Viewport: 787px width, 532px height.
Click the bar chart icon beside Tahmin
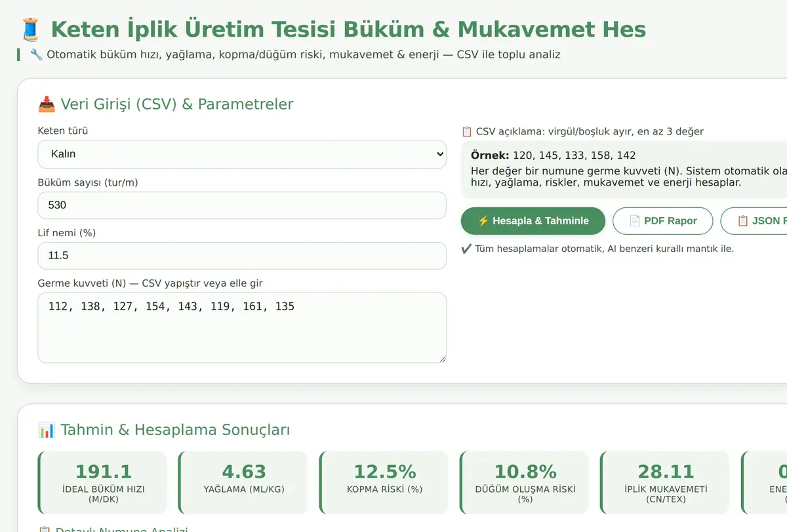pos(47,430)
